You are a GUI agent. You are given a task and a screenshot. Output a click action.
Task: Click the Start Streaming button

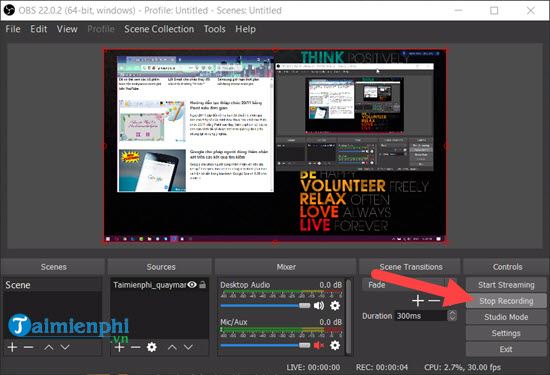(x=506, y=285)
